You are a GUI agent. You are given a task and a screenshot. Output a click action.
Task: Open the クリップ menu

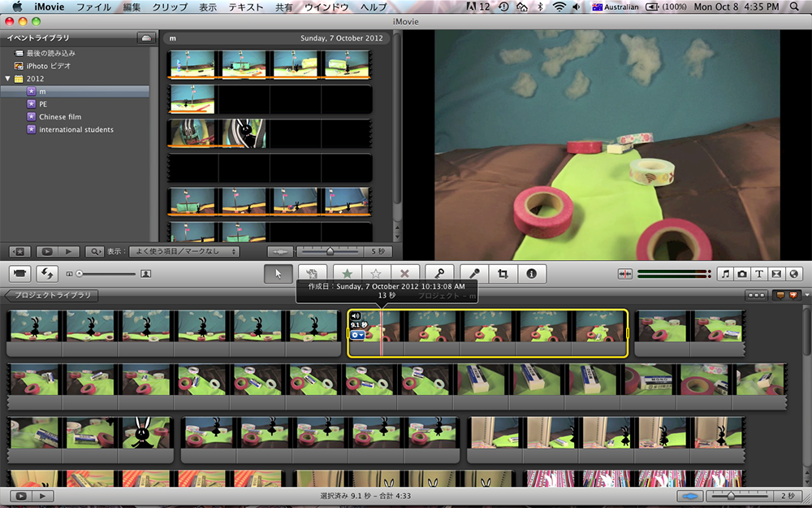click(169, 7)
